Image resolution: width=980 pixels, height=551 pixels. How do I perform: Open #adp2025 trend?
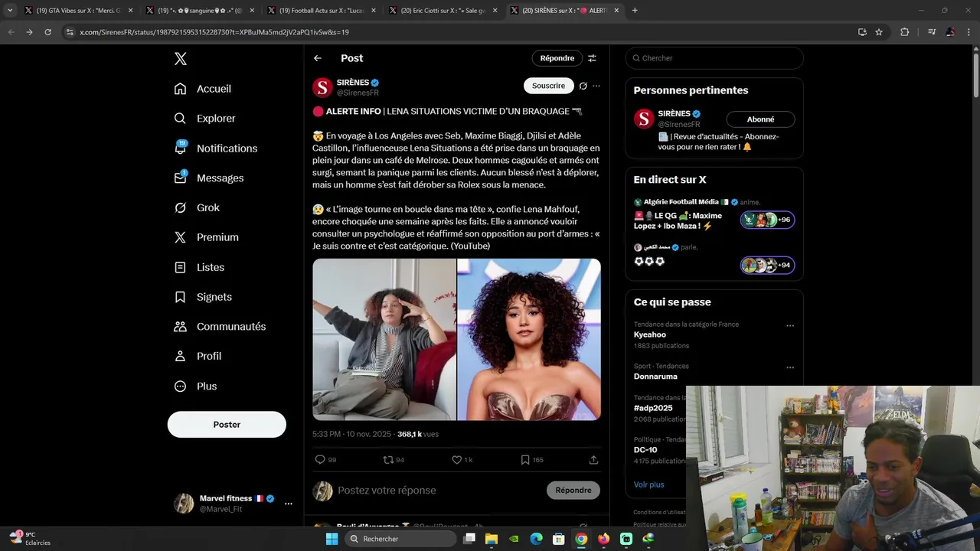click(x=653, y=409)
